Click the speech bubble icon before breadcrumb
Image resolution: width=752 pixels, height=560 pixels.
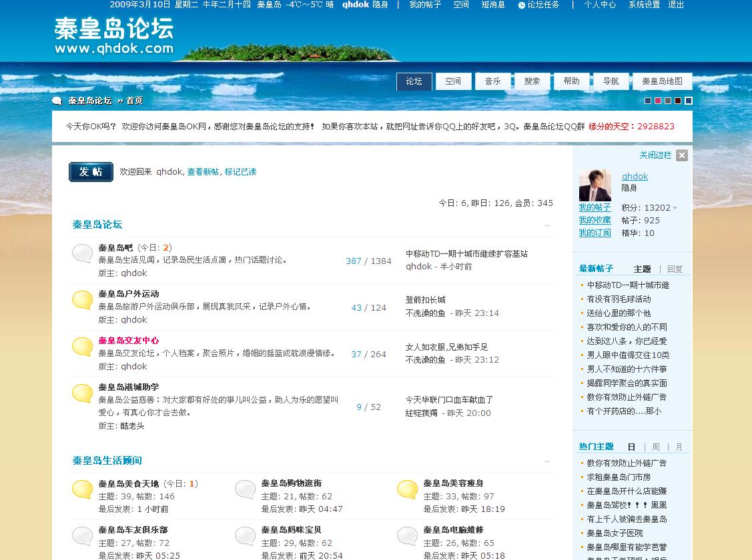coord(57,101)
